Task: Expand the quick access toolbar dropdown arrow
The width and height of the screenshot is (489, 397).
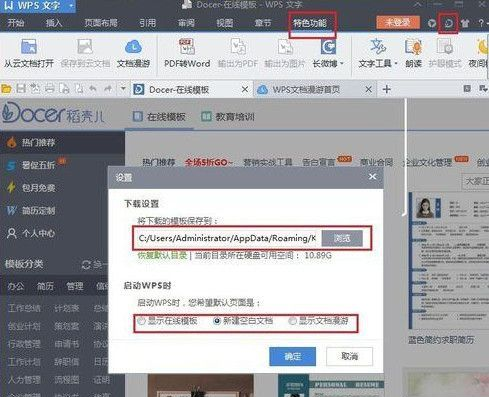Action: pos(123,89)
